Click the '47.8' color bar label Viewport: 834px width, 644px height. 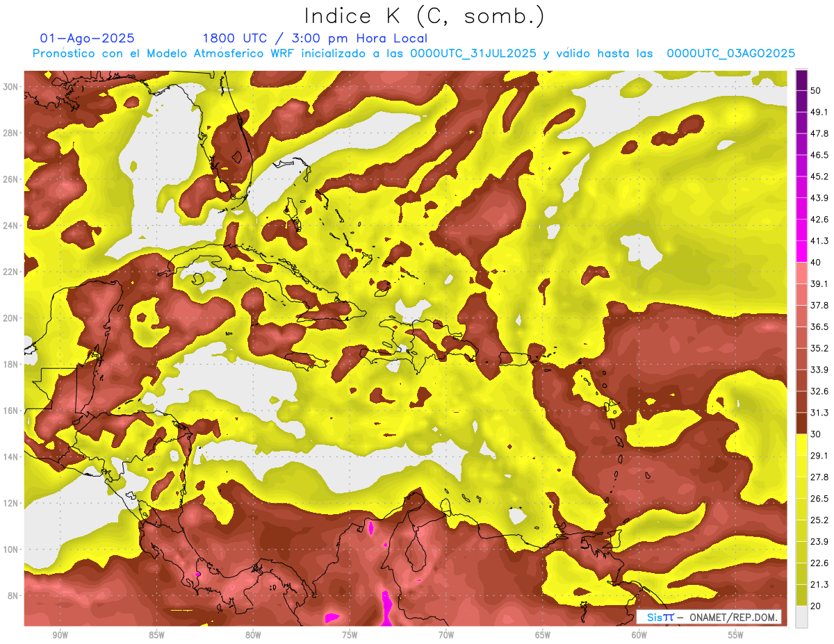click(x=819, y=133)
